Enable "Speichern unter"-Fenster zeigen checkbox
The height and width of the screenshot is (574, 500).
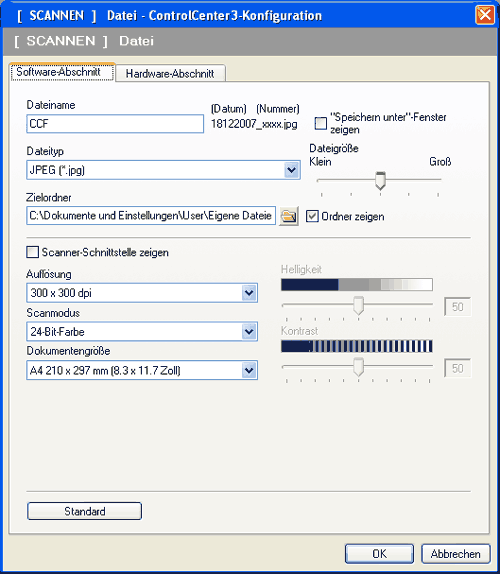coord(321,123)
